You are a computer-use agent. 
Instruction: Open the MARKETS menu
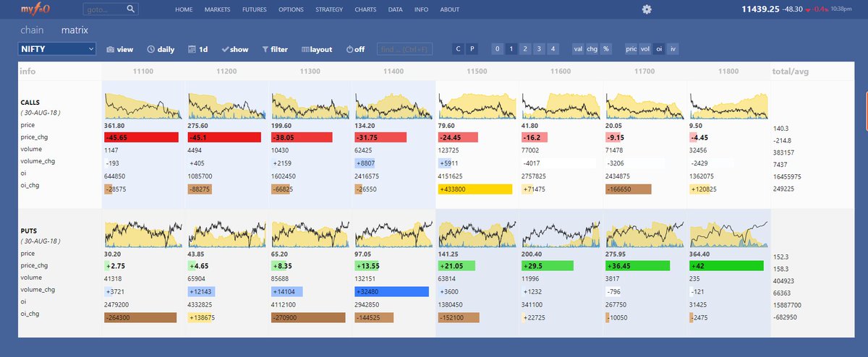click(218, 10)
